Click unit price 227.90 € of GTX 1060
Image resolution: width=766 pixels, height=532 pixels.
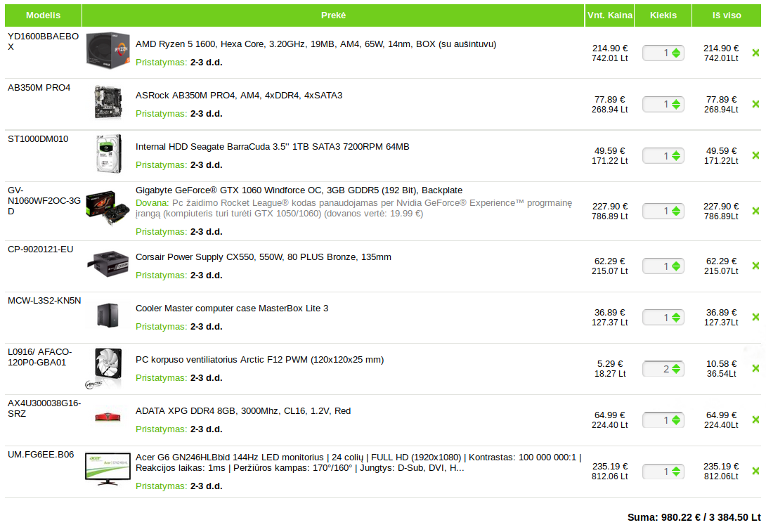point(610,206)
